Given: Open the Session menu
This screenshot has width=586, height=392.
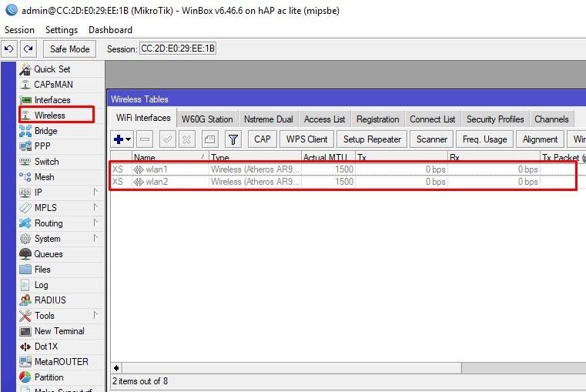Looking at the screenshot, I should 19,30.
